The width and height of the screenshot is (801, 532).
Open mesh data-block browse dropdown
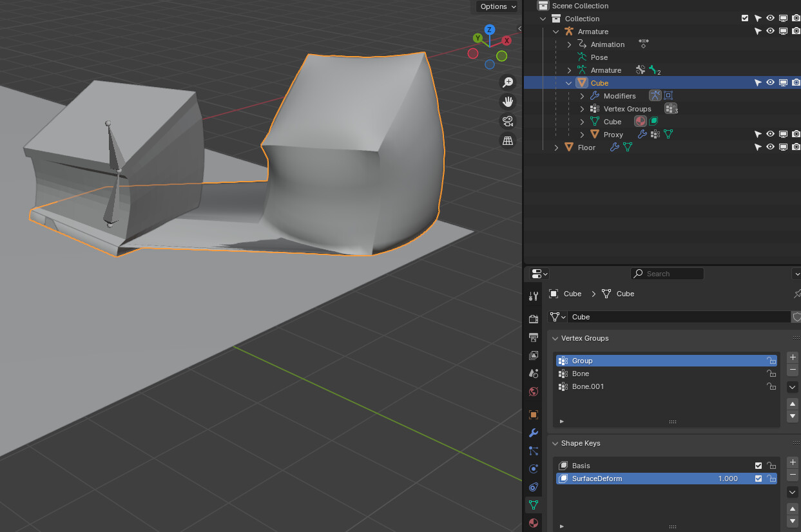point(557,317)
